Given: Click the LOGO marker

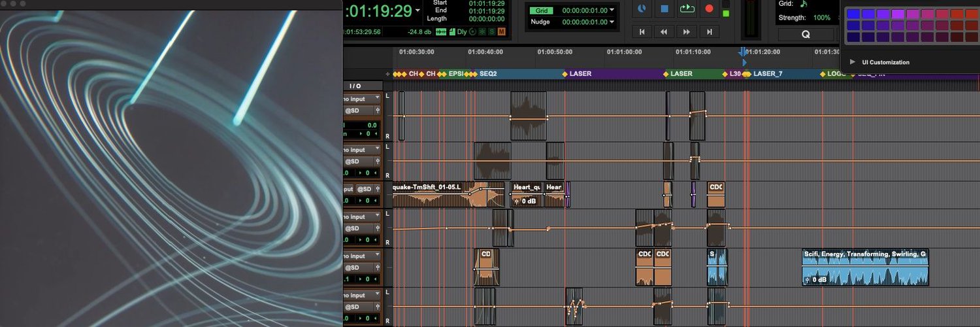Looking at the screenshot, I should coord(836,74).
